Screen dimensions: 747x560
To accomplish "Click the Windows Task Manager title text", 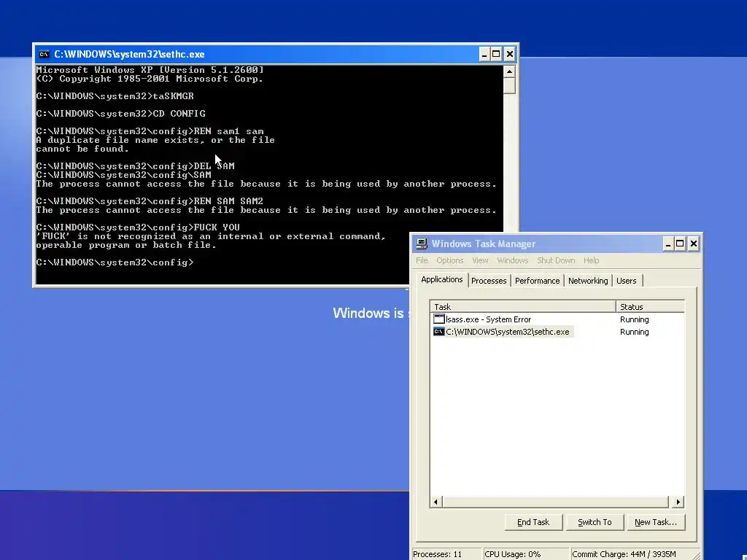I will [x=484, y=244].
